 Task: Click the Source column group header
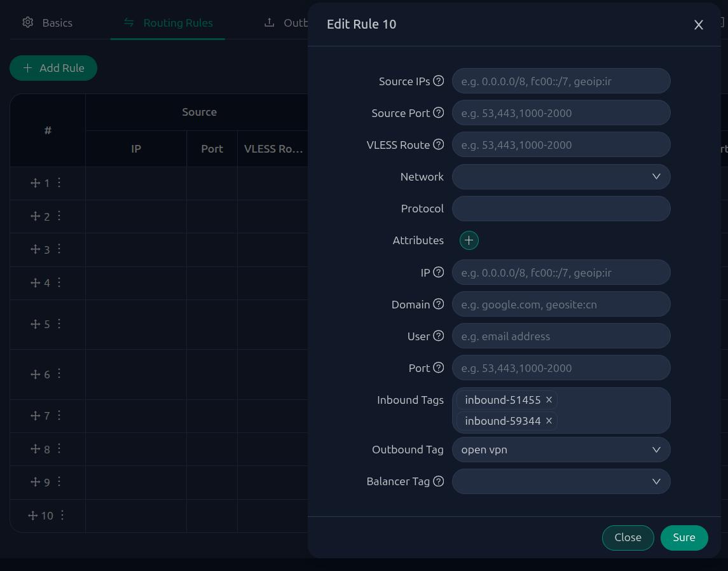pyautogui.click(x=199, y=112)
